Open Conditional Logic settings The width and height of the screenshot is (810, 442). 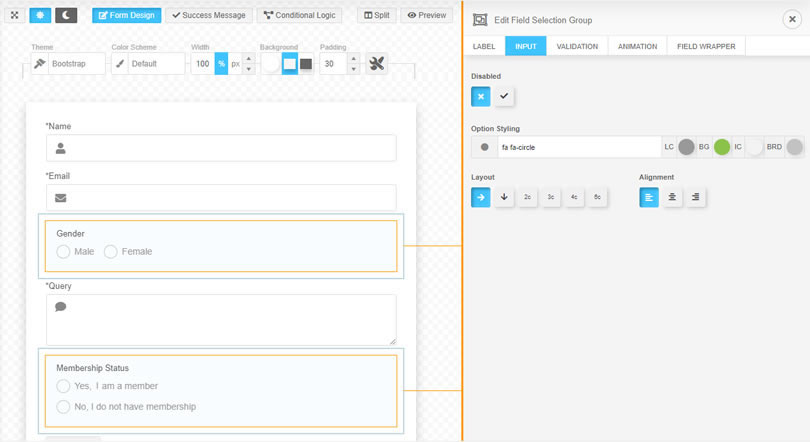click(x=300, y=15)
